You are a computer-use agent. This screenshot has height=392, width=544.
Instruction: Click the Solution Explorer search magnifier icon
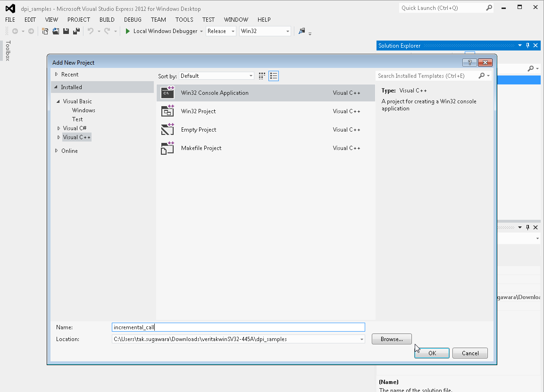pyautogui.click(x=530, y=69)
